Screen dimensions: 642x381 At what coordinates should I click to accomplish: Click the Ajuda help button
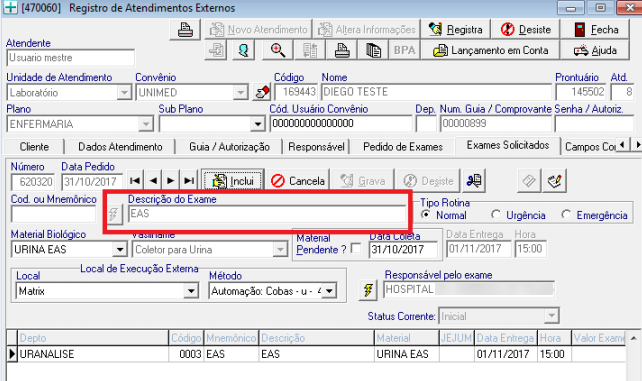[595, 50]
